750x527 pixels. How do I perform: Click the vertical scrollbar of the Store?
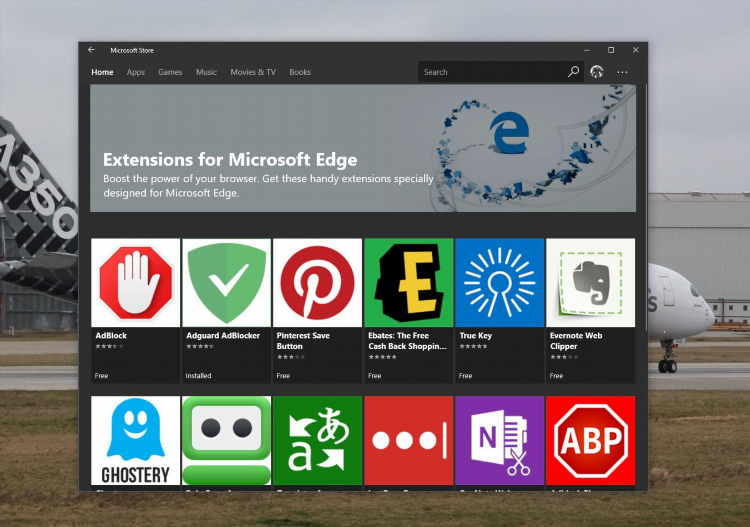coord(646,208)
